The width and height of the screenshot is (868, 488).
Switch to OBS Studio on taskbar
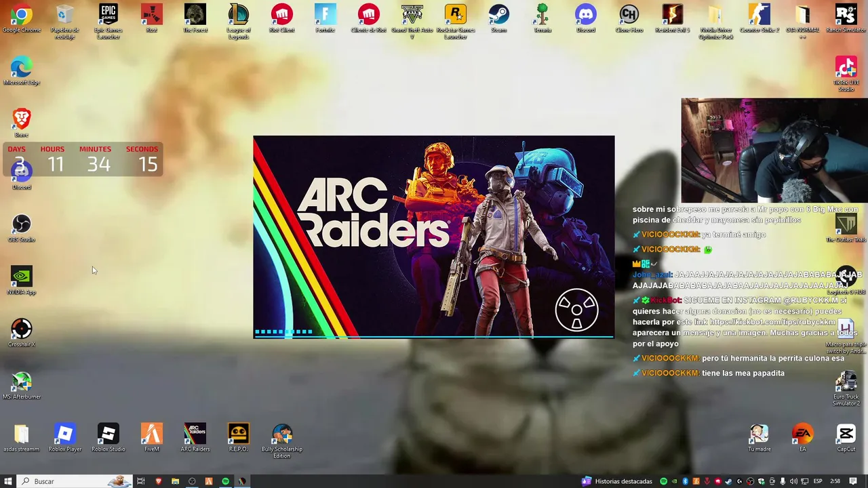[x=192, y=481]
